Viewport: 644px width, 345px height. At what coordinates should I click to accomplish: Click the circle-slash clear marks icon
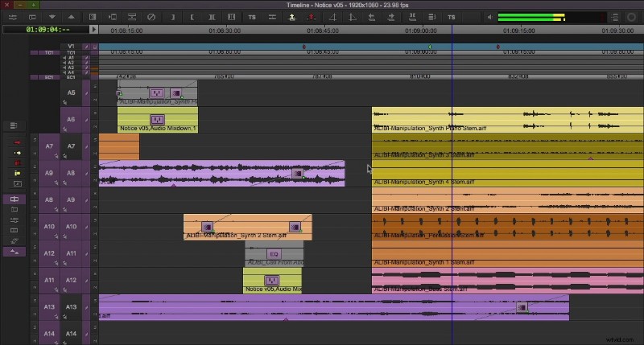tap(151, 17)
